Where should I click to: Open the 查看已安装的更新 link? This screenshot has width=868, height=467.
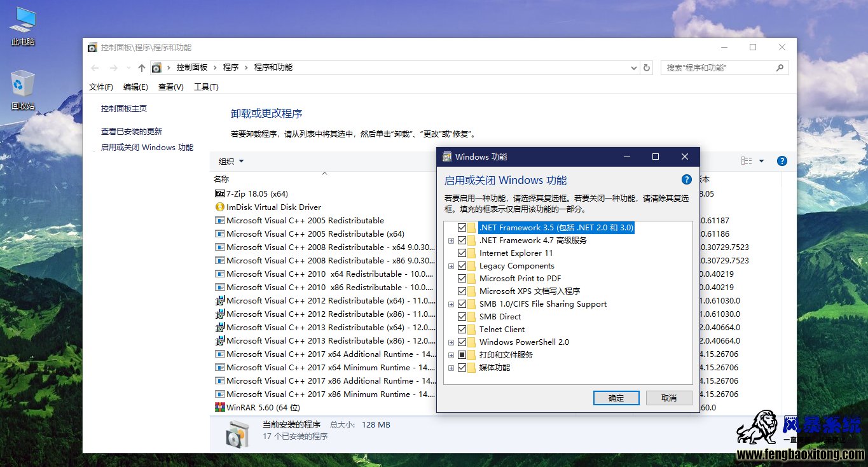tap(132, 132)
